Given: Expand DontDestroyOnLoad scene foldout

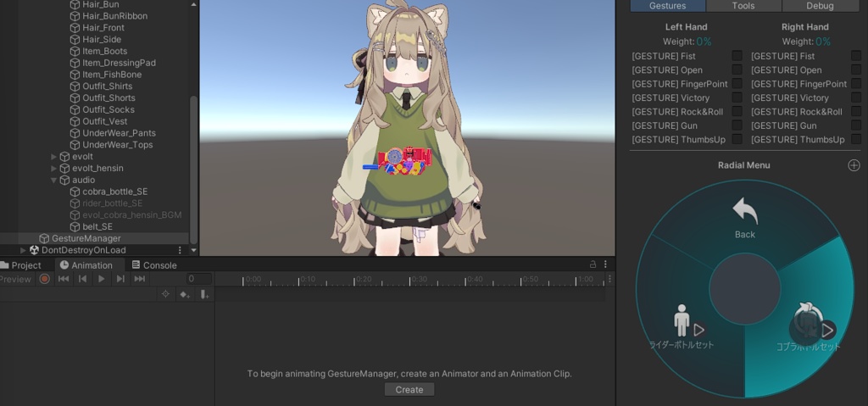Looking at the screenshot, I should tap(23, 250).
